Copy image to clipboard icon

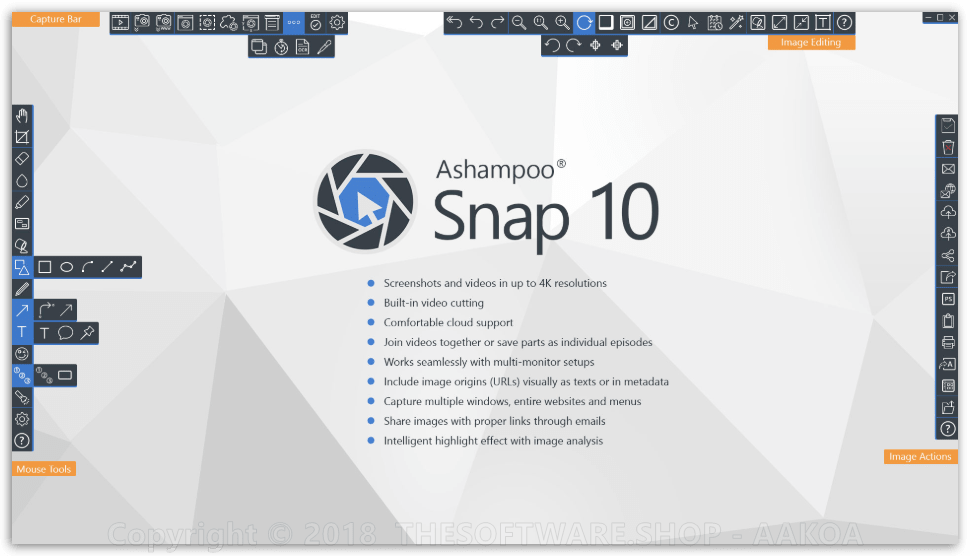tap(948, 320)
